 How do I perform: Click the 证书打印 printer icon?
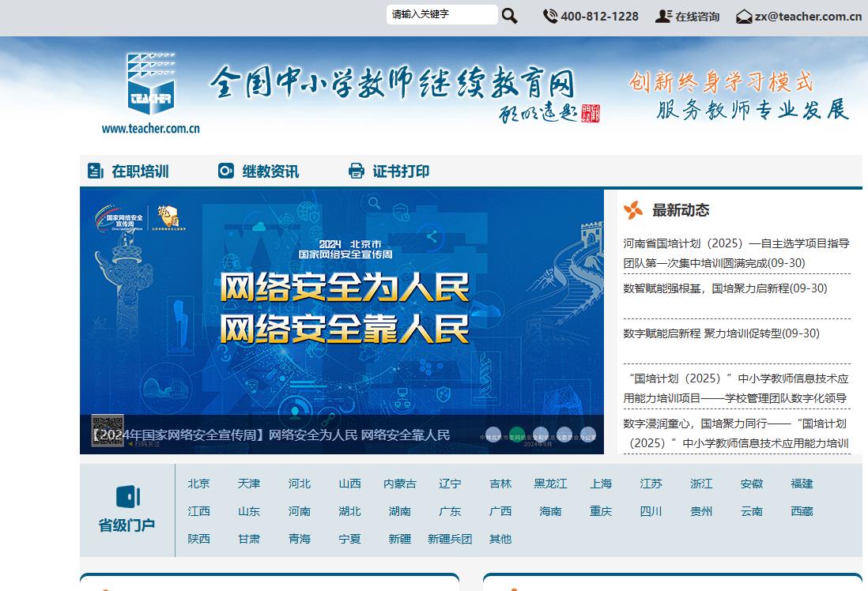pos(357,171)
